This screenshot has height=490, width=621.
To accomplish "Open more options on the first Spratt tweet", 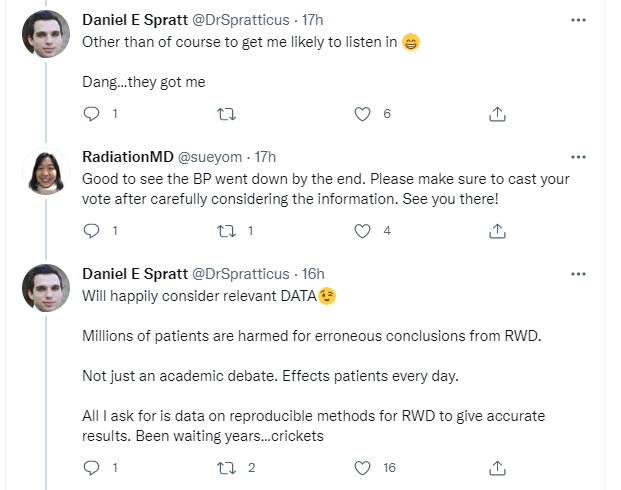I will (x=578, y=20).
